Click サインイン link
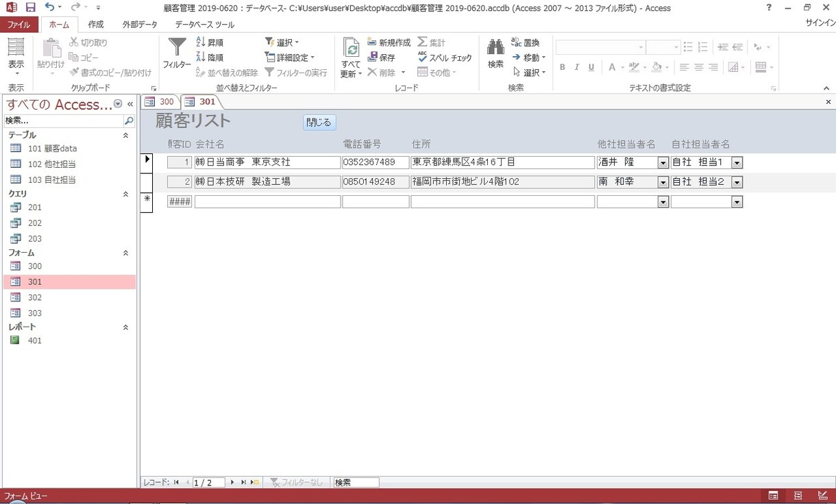This screenshot has height=504, width=836. pos(820,23)
